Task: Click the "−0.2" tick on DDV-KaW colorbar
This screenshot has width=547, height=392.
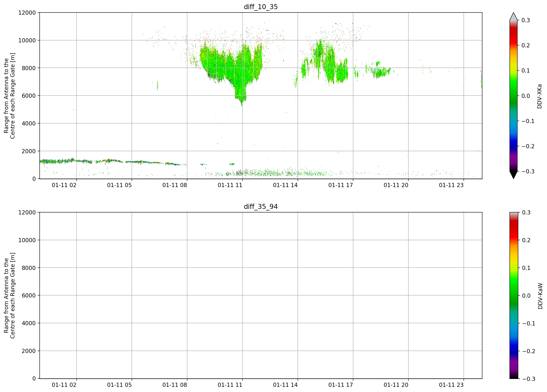Action: tap(529, 351)
